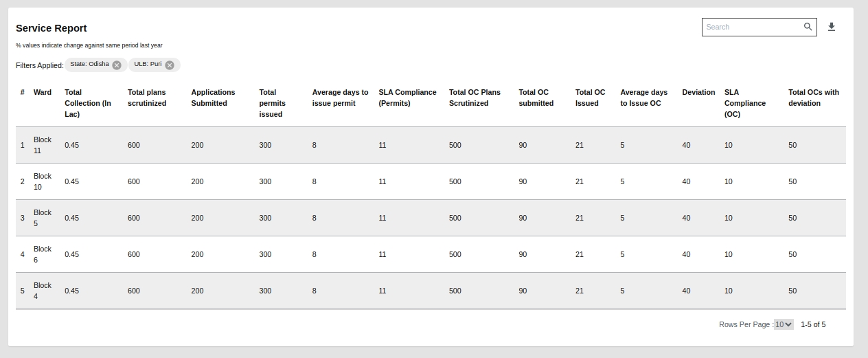This screenshot has width=868, height=358.
Task: Remove the ULB: Puri filter chip
Action: (x=170, y=65)
